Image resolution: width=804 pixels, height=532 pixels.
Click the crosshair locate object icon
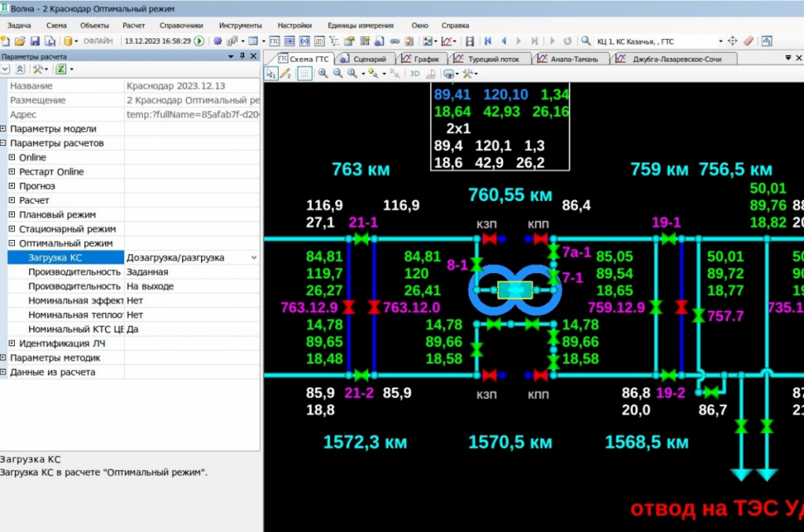click(733, 41)
